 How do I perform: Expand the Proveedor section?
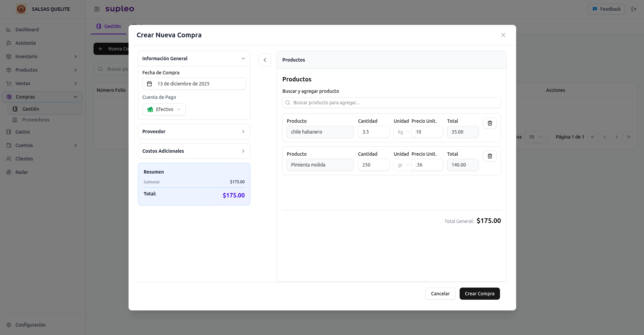[x=194, y=132]
